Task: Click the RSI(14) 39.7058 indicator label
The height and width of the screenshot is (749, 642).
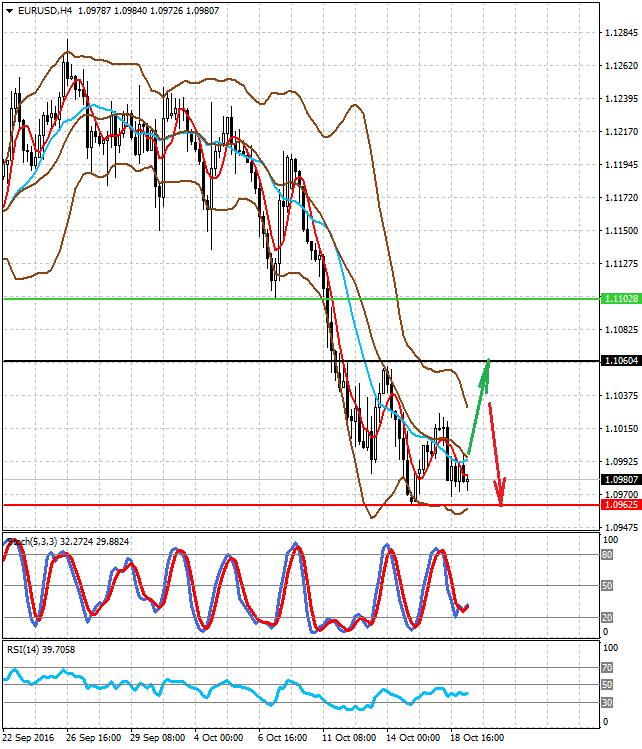Action: click(41, 650)
